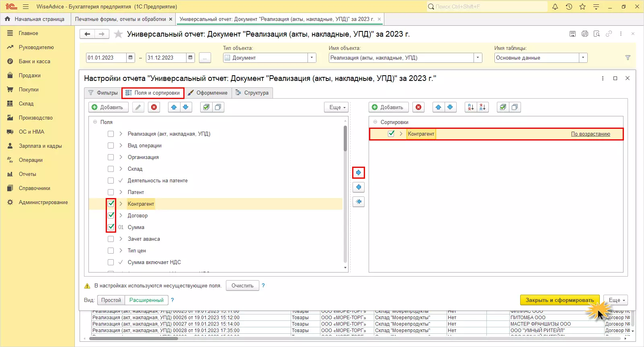Delete selected field with red cross in Поля toolbar
The width and height of the screenshot is (644, 347).
point(154,107)
